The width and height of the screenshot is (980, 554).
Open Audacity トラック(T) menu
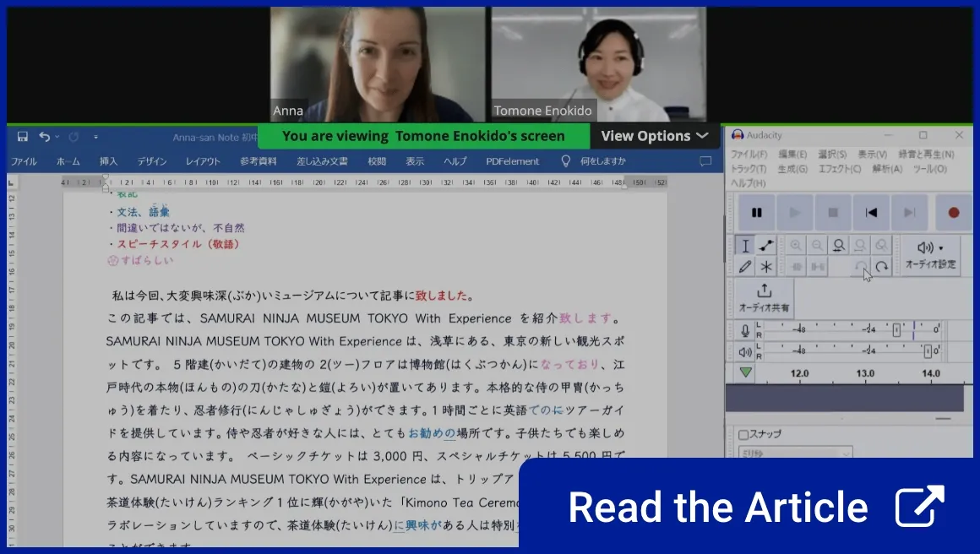tap(749, 169)
